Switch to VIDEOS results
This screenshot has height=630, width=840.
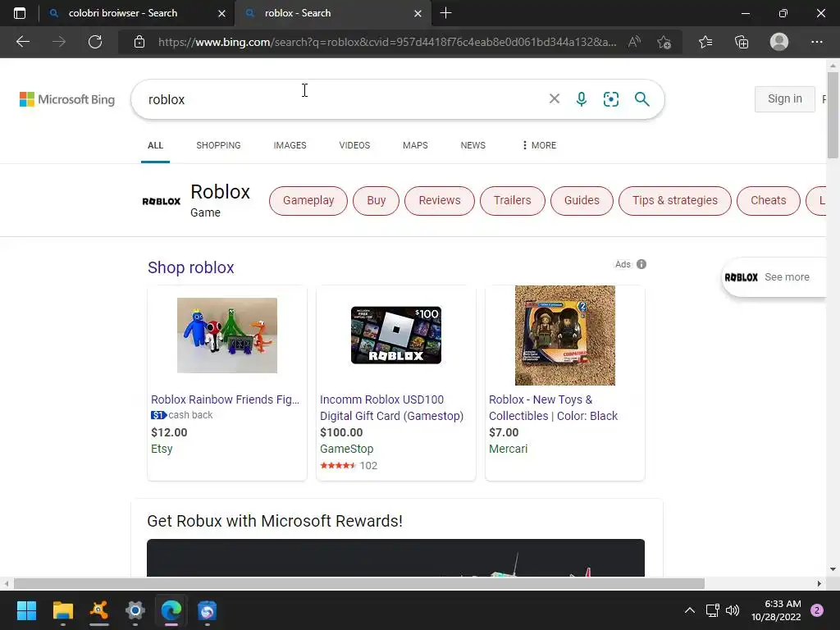point(354,145)
